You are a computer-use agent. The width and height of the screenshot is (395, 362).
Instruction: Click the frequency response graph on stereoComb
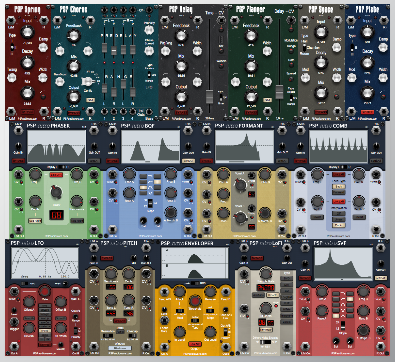coord(338,146)
